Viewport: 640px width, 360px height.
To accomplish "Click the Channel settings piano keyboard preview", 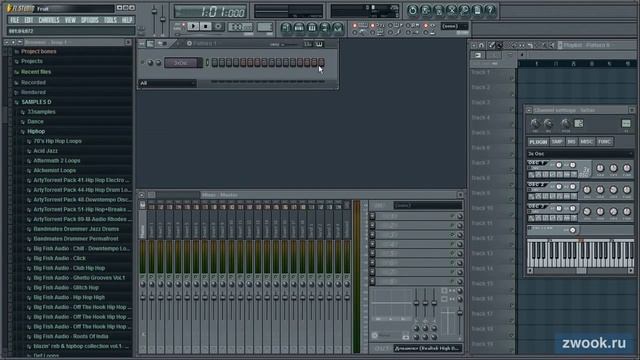I will [580, 253].
